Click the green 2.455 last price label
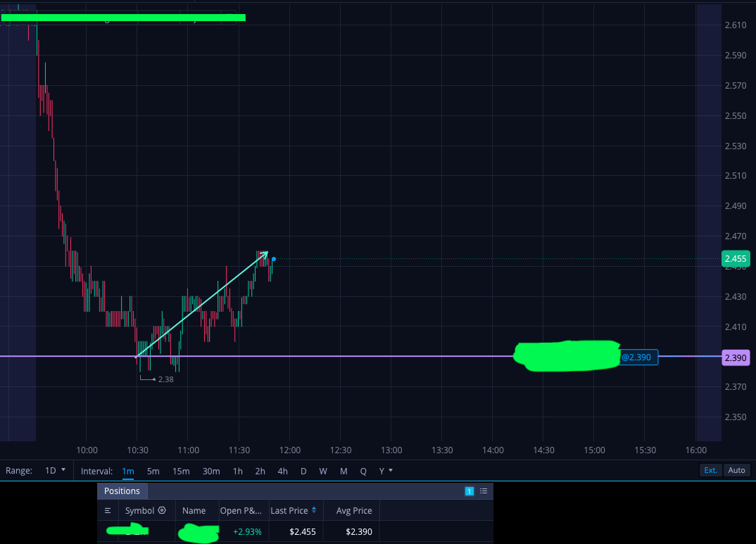756x544 pixels. (x=736, y=259)
